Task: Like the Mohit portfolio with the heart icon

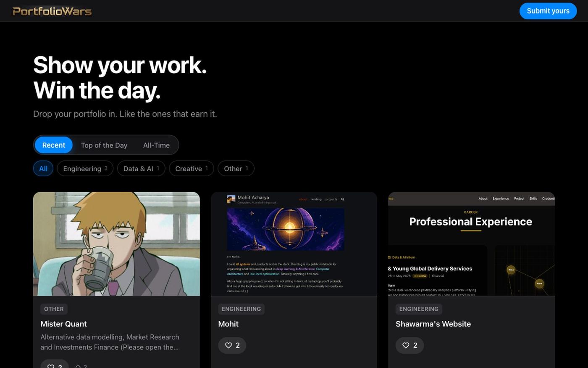Action: click(232, 345)
